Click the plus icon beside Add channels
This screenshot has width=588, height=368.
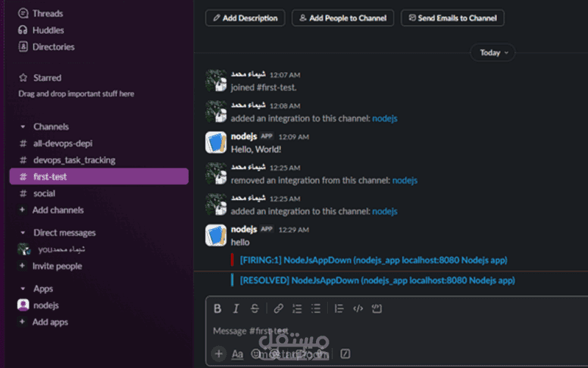click(22, 210)
